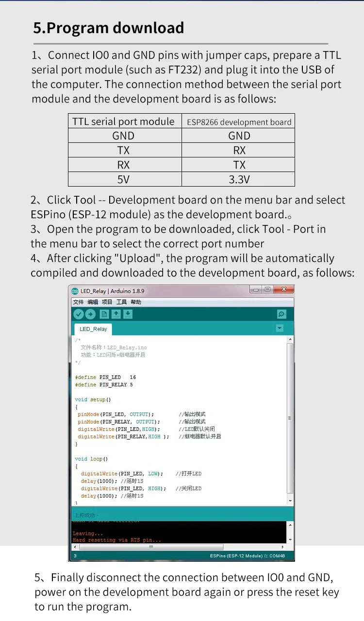
Task: Click the 'digitalWrite(PIN_LED,HIGH);' line in setup
Action: point(118,429)
